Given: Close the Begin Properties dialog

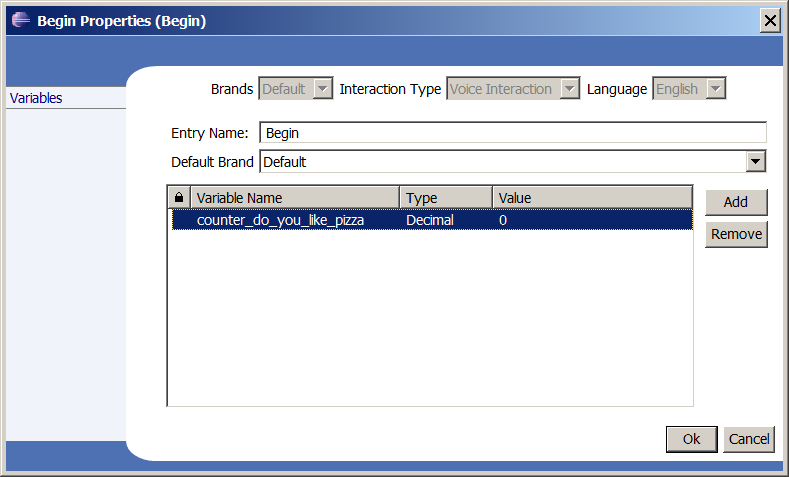Looking at the screenshot, I should (x=770, y=21).
